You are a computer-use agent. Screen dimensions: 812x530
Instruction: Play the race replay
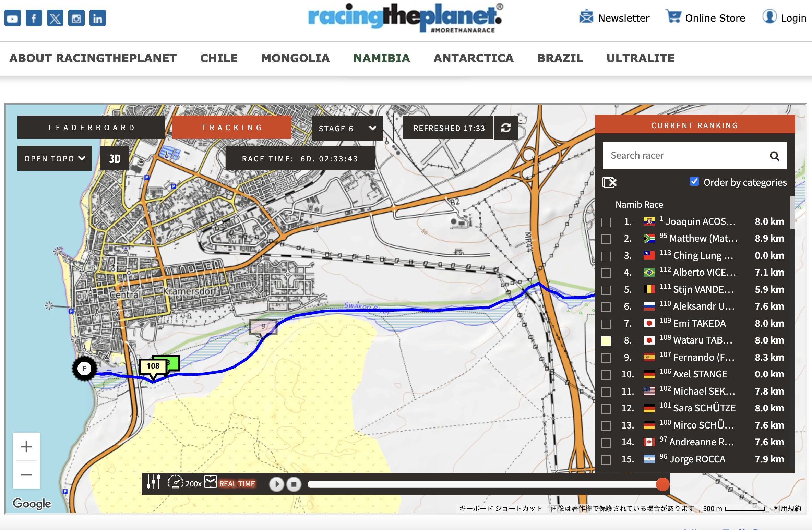(x=276, y=484)
